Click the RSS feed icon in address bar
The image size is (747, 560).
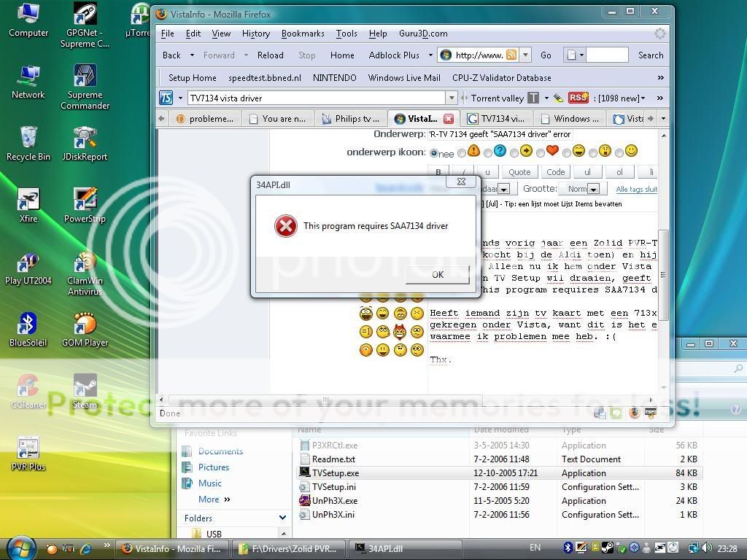511,55
